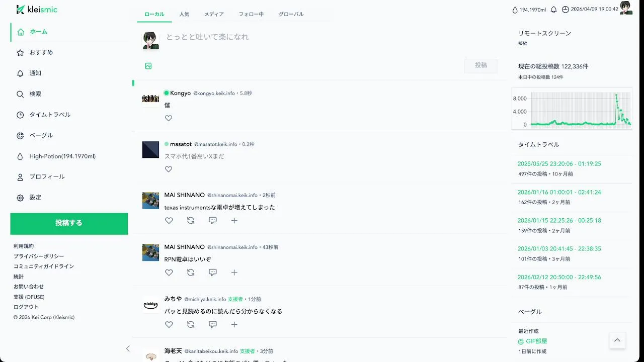Collapse the sidebar with the left chevron
644x362 pixels.
point(128,348)
